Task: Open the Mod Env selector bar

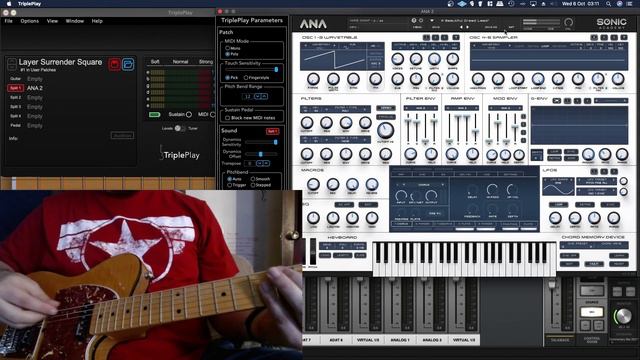Action: click(505, 108)
